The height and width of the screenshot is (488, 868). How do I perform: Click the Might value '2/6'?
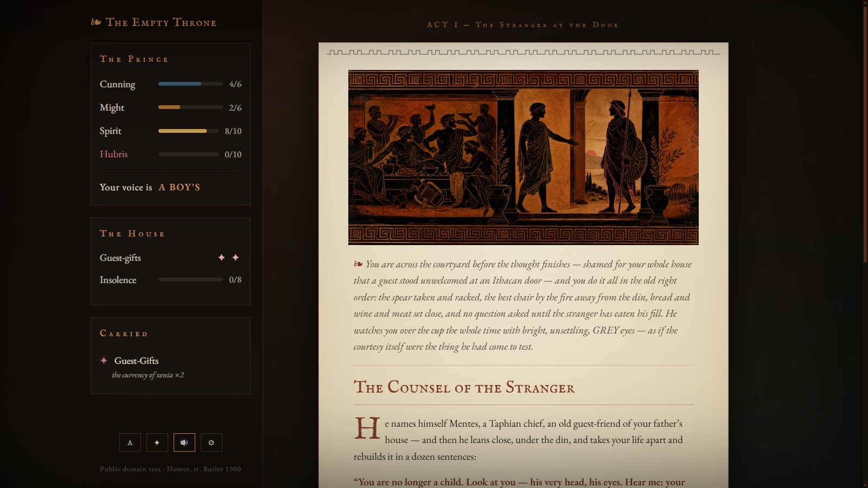coord(235,107)
